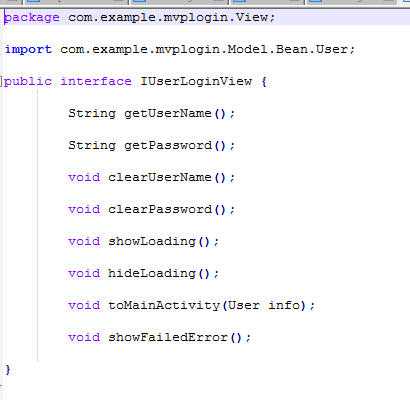Click the hideLoading method name
410x400 pixels.
[152, 273]
